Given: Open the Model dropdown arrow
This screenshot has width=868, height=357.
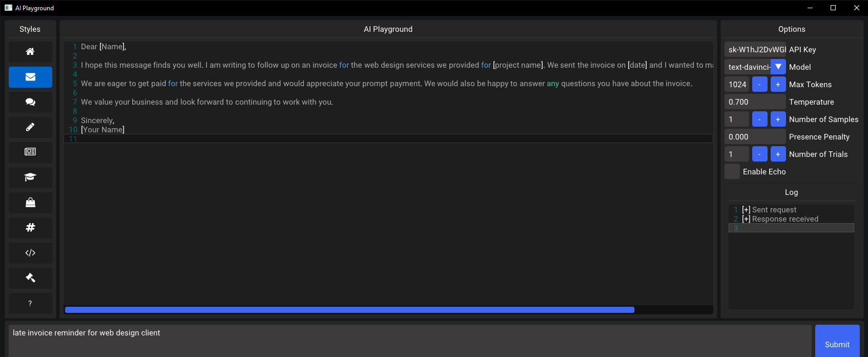Looking at the screenshot, I should pyautogui.click(x=778, y=67).
